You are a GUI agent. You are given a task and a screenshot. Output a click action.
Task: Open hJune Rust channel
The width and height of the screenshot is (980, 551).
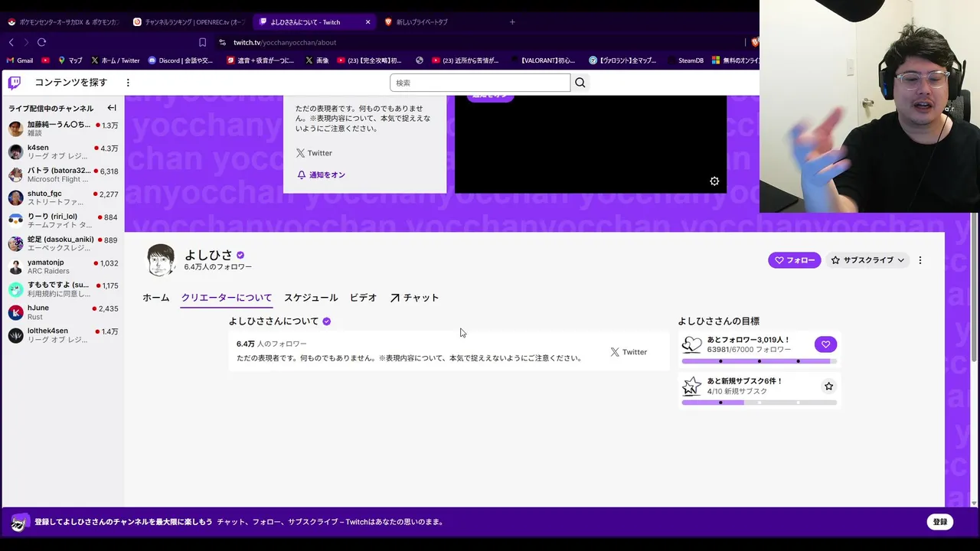[62, 312]
